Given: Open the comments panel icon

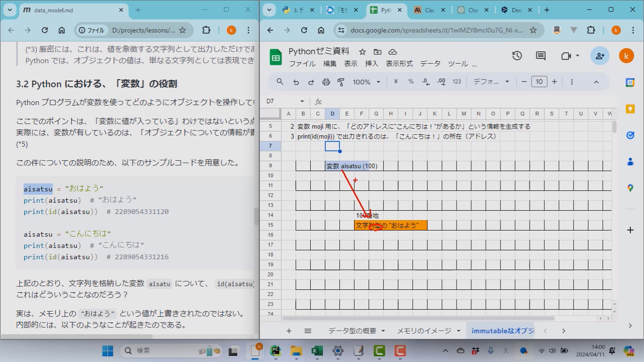Looking at the screenshot, I should pyautogui.click(x=541, y=56).
